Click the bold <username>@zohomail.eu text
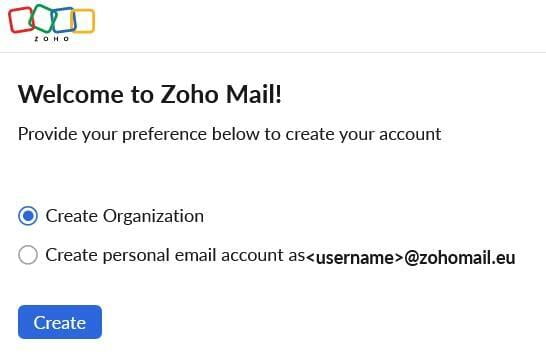 (411, 258)
